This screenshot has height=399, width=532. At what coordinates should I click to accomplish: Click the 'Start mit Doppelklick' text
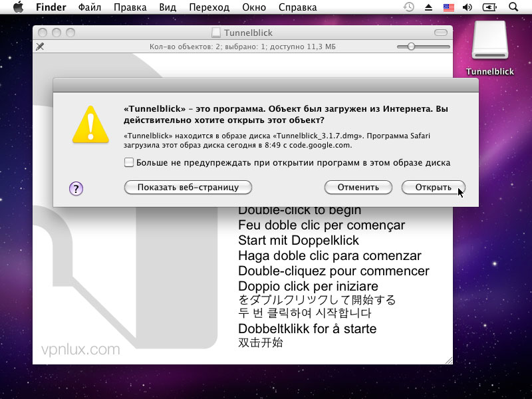tap(299, 240)
